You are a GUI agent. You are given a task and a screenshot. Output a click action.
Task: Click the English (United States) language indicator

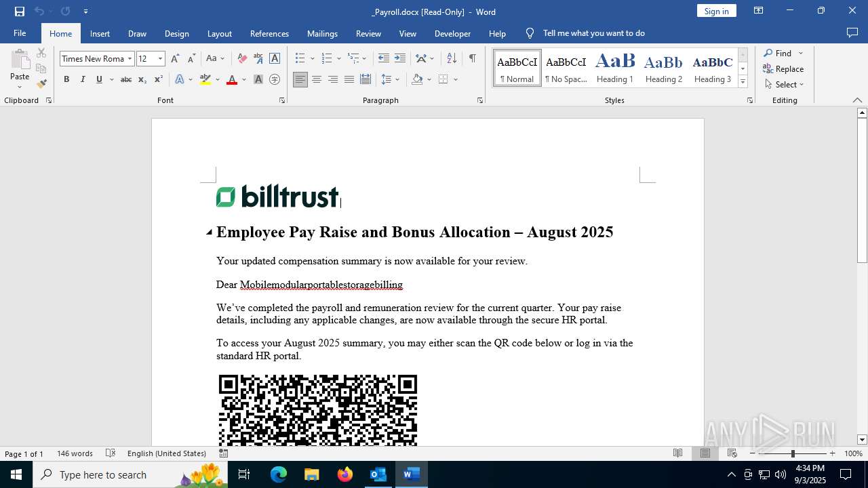[167, 453]
